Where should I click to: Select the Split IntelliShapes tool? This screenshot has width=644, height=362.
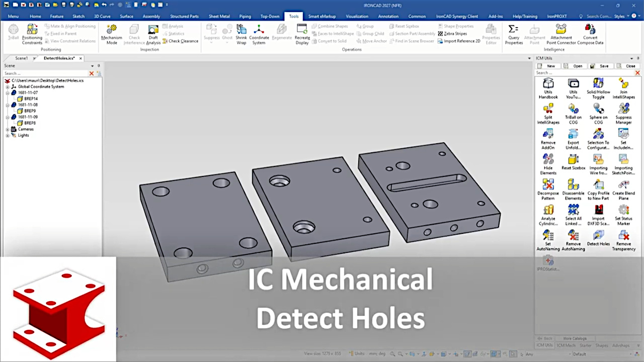click(548, 114)
